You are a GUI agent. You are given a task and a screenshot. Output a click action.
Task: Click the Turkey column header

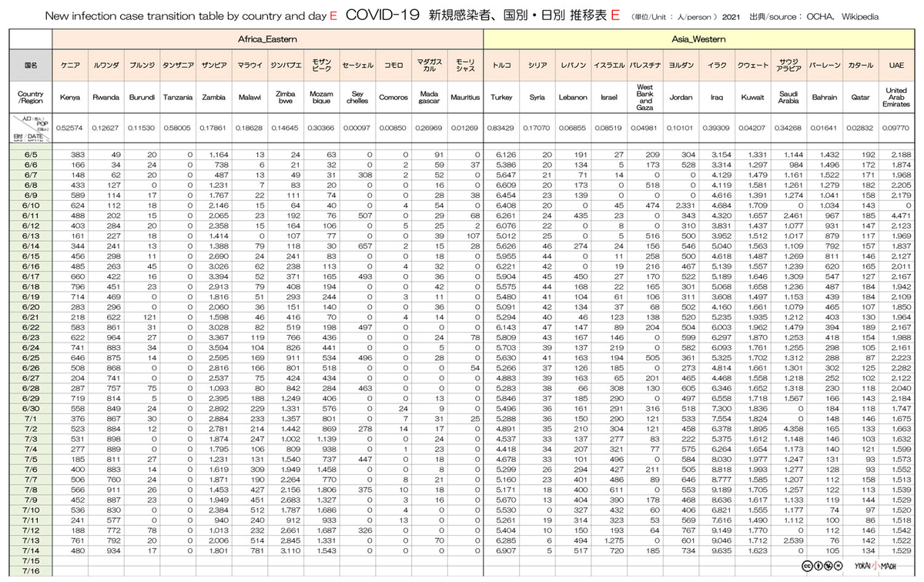[x=501, y=98]
